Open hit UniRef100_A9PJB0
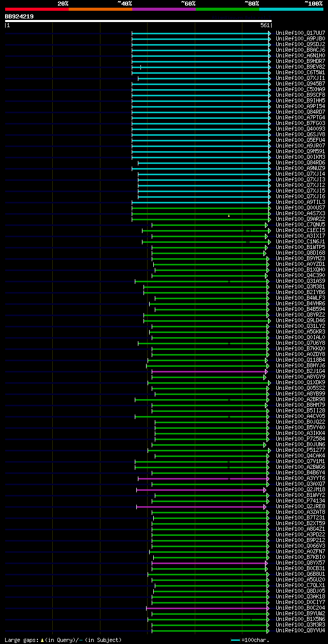This screenshot has height=644, width=328. click(300, 38)
